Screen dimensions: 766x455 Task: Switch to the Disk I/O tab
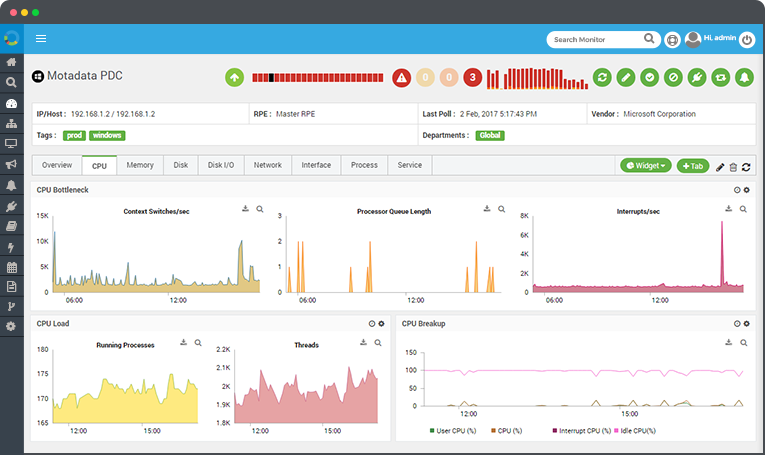point(221,165)
